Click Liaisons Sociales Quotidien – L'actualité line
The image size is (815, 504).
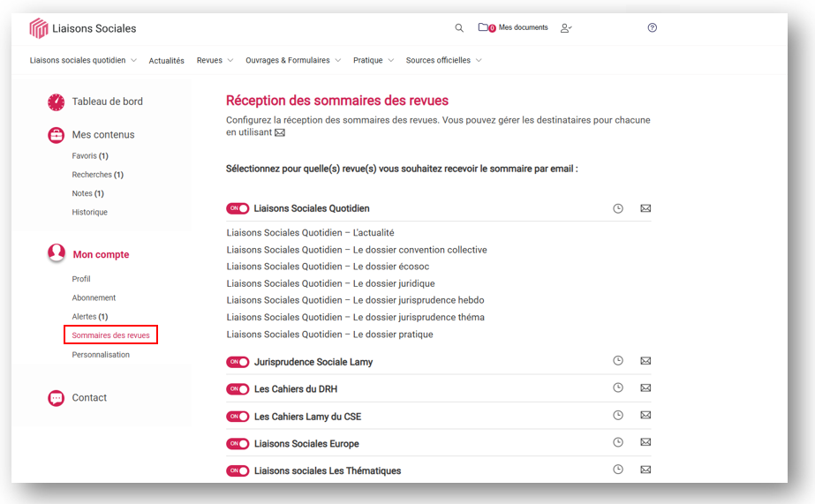tap(310, 233)
